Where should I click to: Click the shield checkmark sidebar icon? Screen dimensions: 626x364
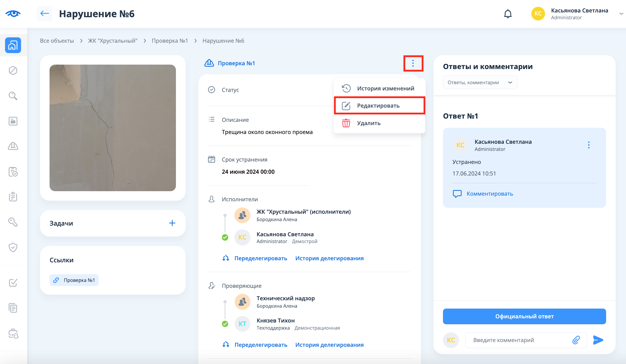[x=13, y=247]
